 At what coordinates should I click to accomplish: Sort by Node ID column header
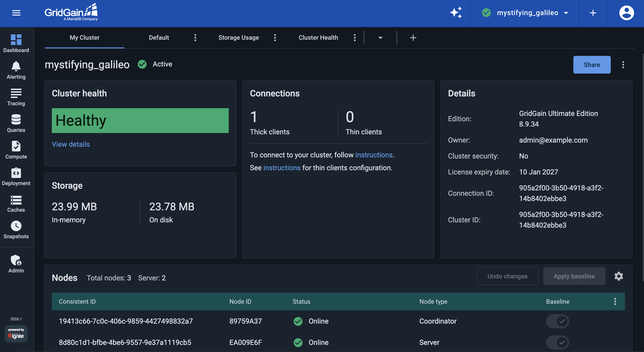pos(240,301)
